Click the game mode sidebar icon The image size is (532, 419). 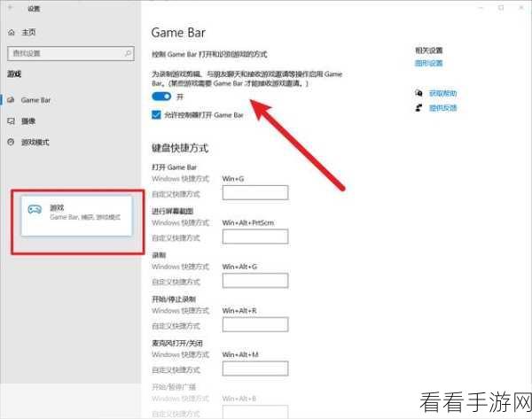(11, 142)
